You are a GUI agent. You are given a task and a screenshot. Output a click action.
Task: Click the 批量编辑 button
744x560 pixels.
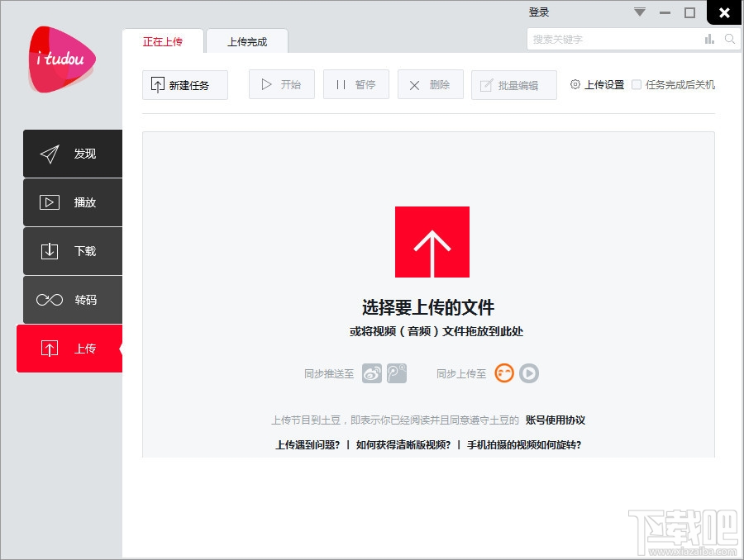click(514, 85)
